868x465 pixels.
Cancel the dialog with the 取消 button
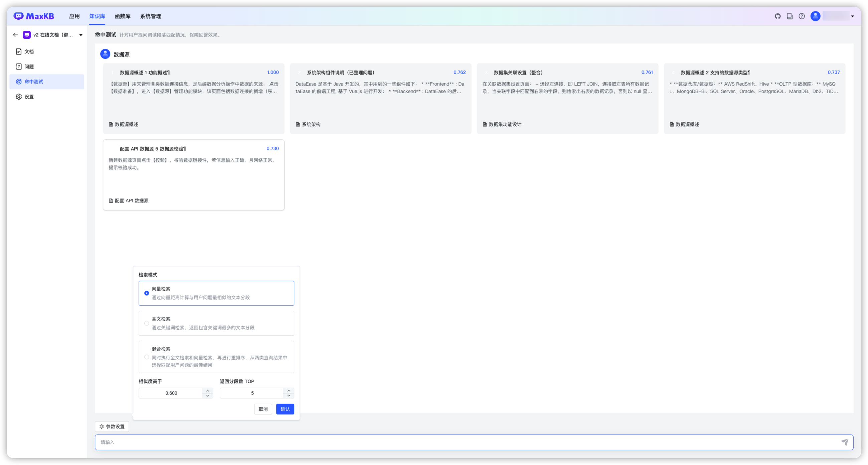coord(263,409)
